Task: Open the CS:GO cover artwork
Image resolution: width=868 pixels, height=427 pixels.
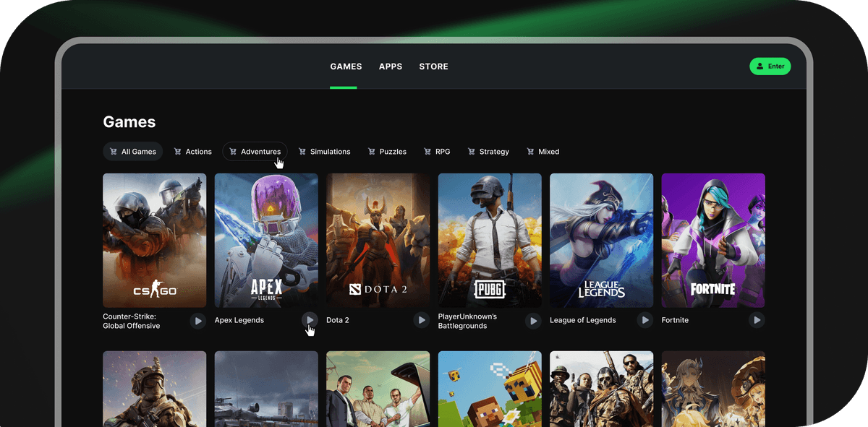Action: click(155, 241)
